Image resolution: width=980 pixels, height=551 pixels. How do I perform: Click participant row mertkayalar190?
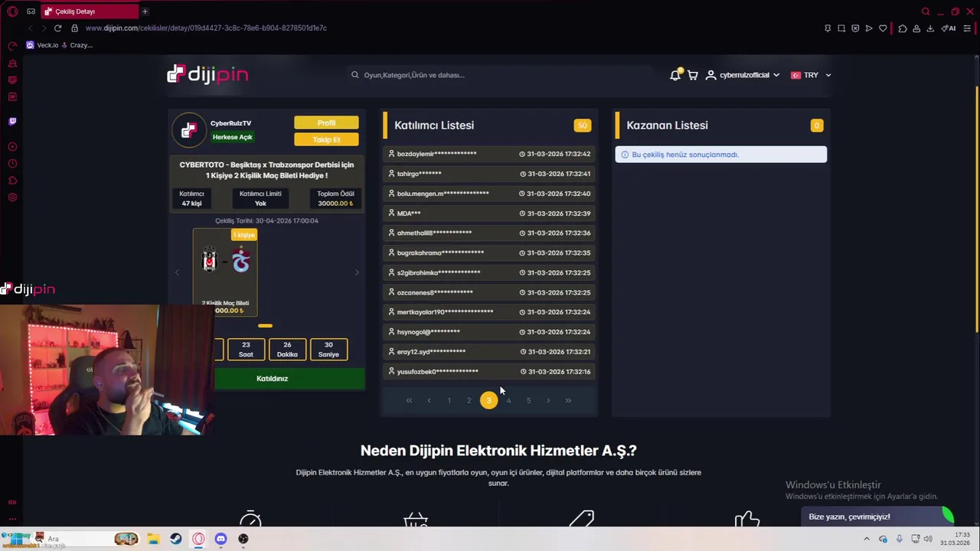489,312
